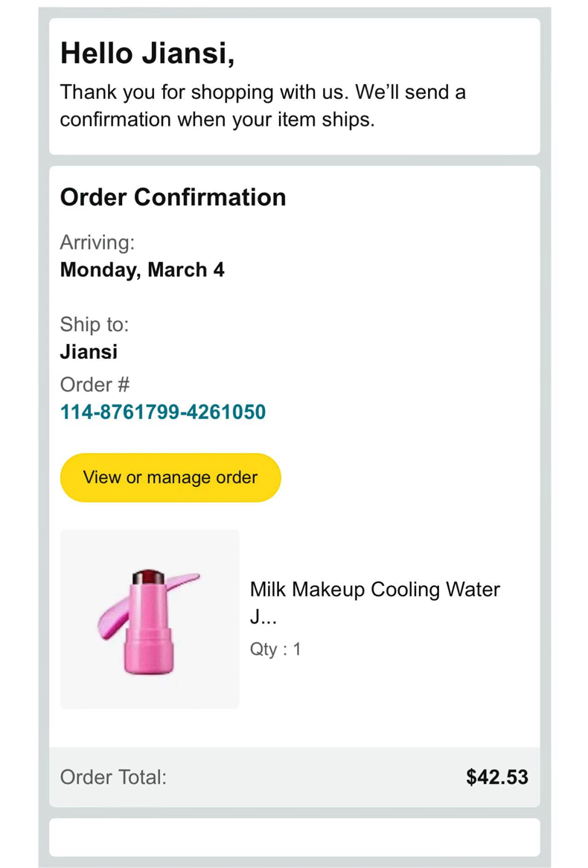
Task: Click the Monday, March 4 arrival date
Action: tap(142, 269)
